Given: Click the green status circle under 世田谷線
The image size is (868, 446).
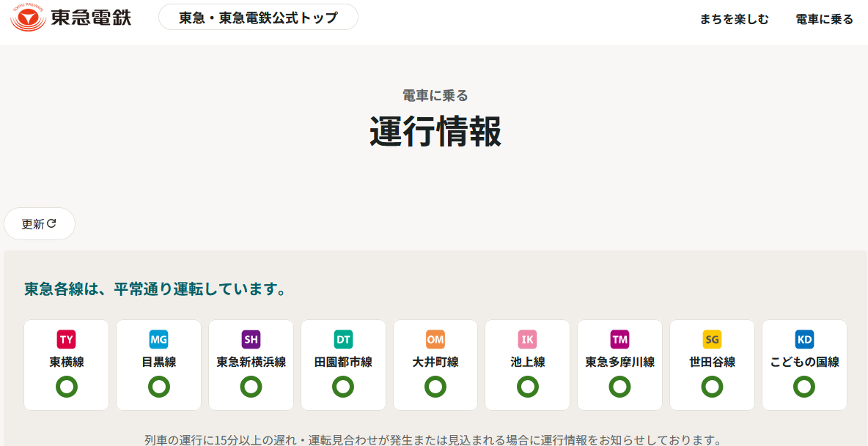Looking at the screenshot, I should (712, 387).
